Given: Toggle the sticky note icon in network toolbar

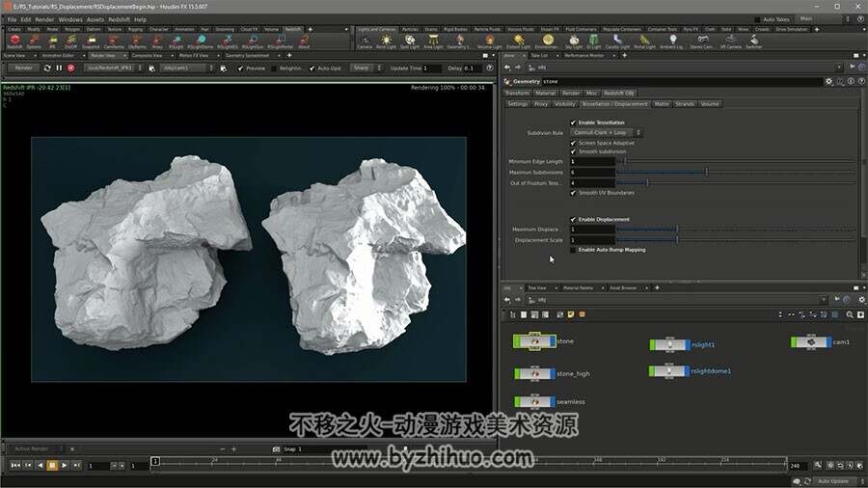Looking at the screenshot, I should point(571,314).
